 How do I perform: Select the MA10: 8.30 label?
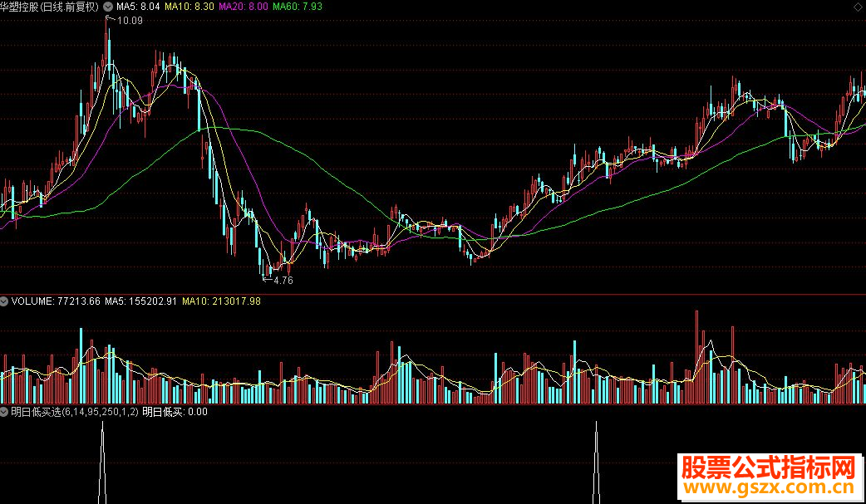pyautogui.click(x=189, y=7)
